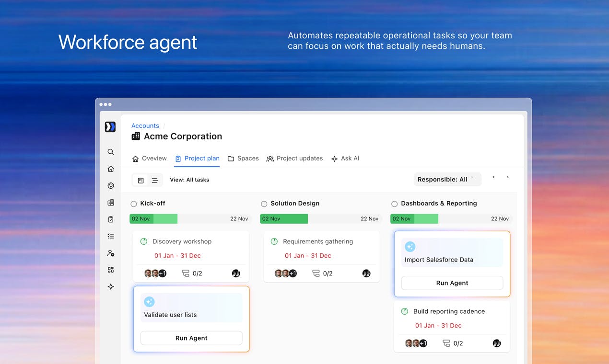
Task: Switch to list view icon
Action: (x=155, y=181)
